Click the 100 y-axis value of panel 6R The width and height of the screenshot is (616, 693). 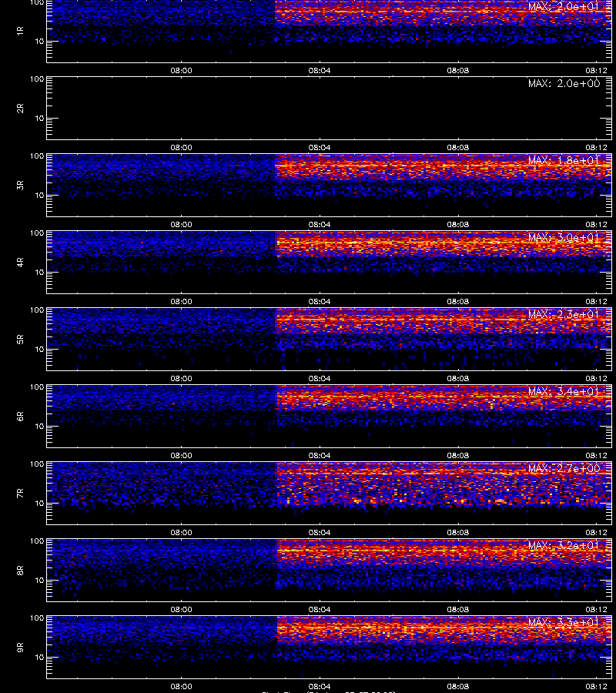click(37, 387)
